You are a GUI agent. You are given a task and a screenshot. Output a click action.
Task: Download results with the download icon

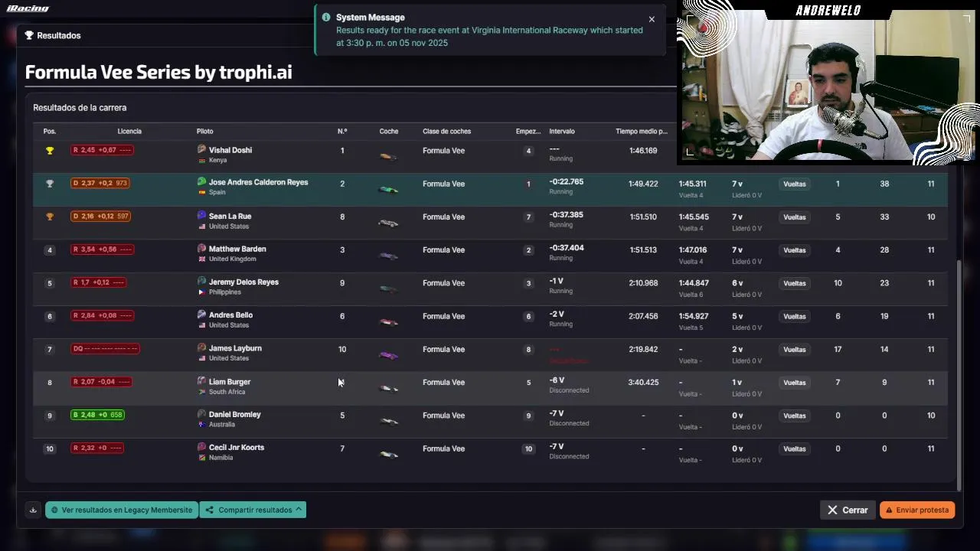pyautogui.click(x=33, y=510)
